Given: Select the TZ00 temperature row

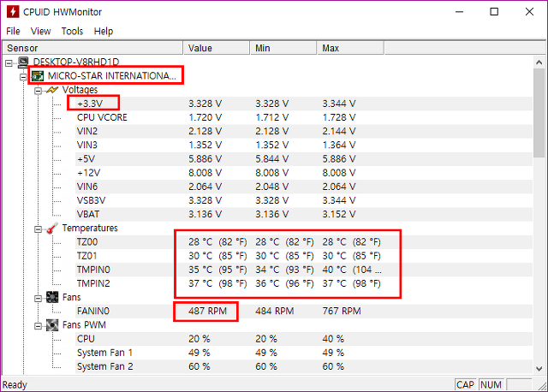Looking at the screenshot, I should [303, 241].
